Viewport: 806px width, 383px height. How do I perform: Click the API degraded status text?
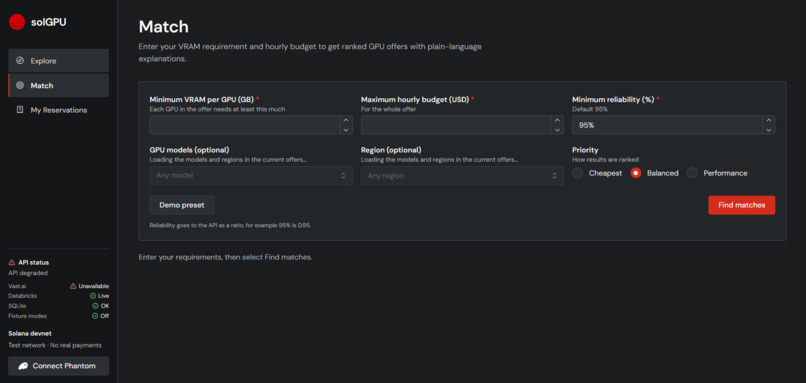click(28, 273)
